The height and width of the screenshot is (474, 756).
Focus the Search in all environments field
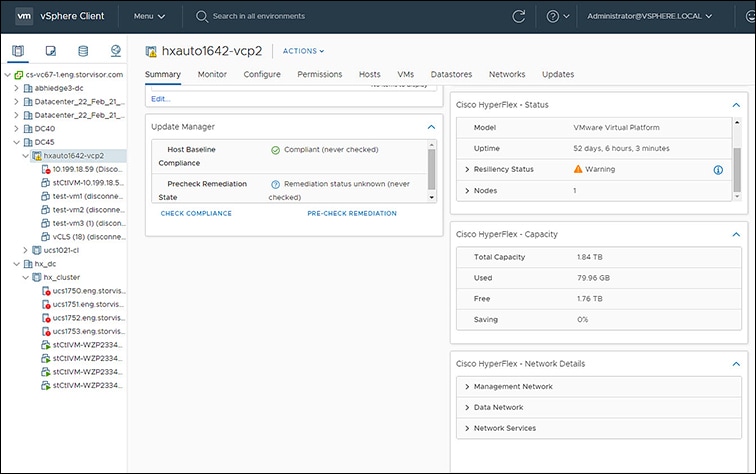tap(259, 16)
